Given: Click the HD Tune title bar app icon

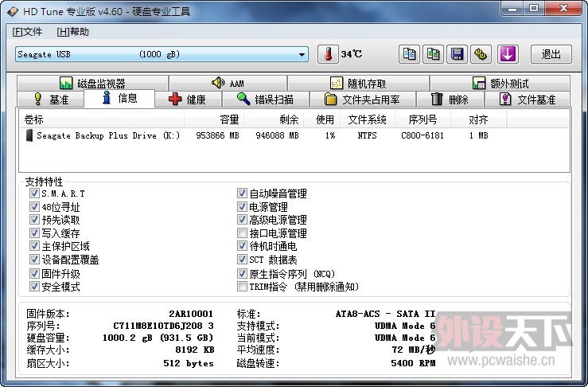Looking at the screenshot, I should [x=13, y=11].
